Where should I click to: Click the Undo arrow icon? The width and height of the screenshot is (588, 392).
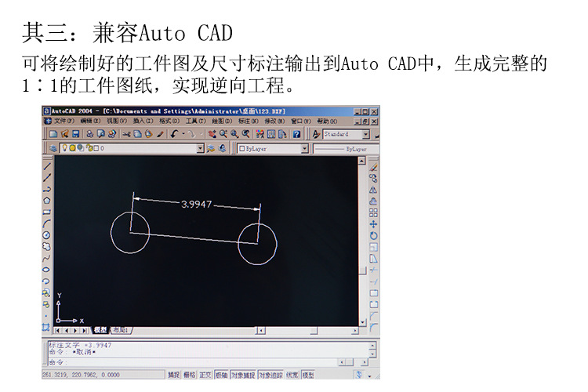[174, 134]
